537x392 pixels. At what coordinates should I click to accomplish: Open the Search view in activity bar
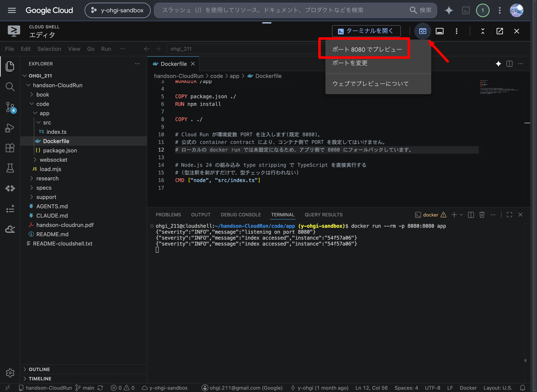tap(10, 87)
